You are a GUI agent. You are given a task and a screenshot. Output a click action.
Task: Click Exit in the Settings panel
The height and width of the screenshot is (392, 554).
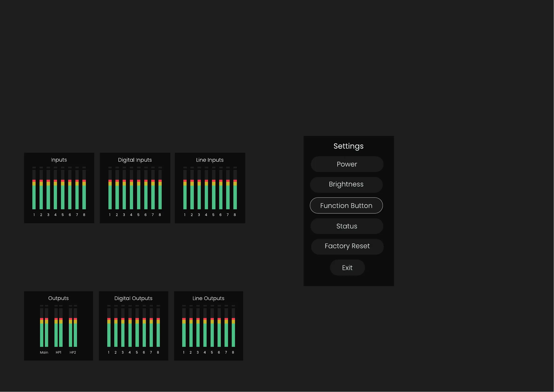[347, 268]
